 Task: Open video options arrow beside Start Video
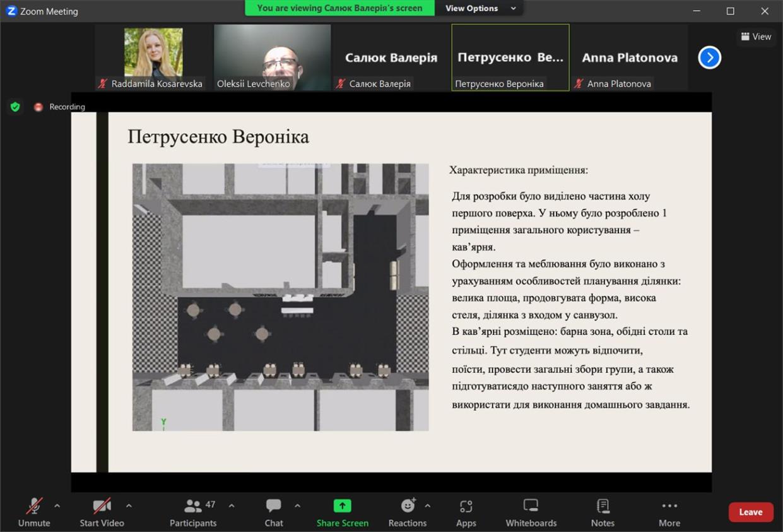[129, 505]
